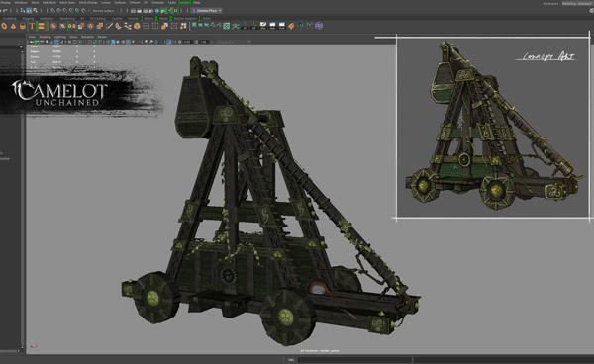The width and height of the screenshot is (594, 364).
Task: Toggle the viewport grid display icon
Action: coord(56,42)
